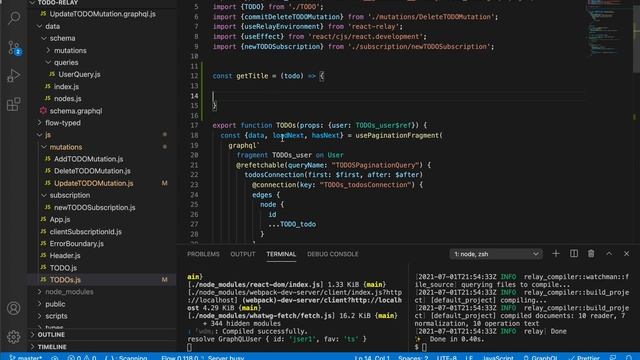Switch to the PROBLEMS tab

tap(203, 254)
